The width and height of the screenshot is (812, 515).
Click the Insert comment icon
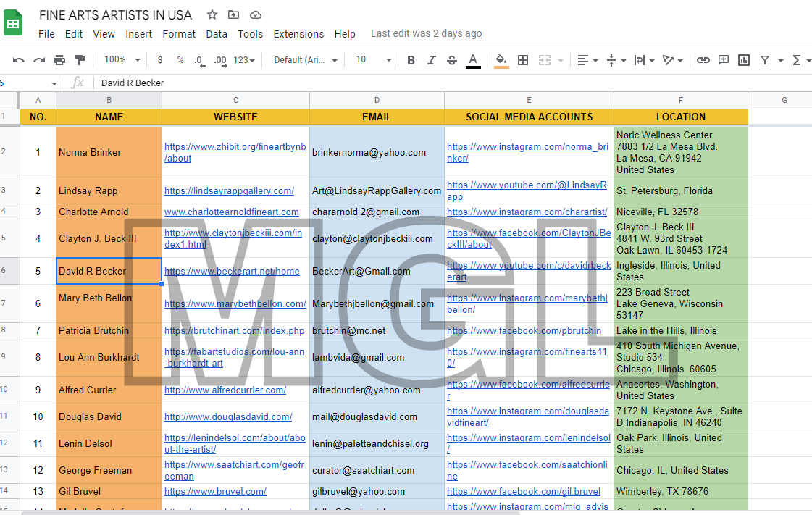coord(724,60)
